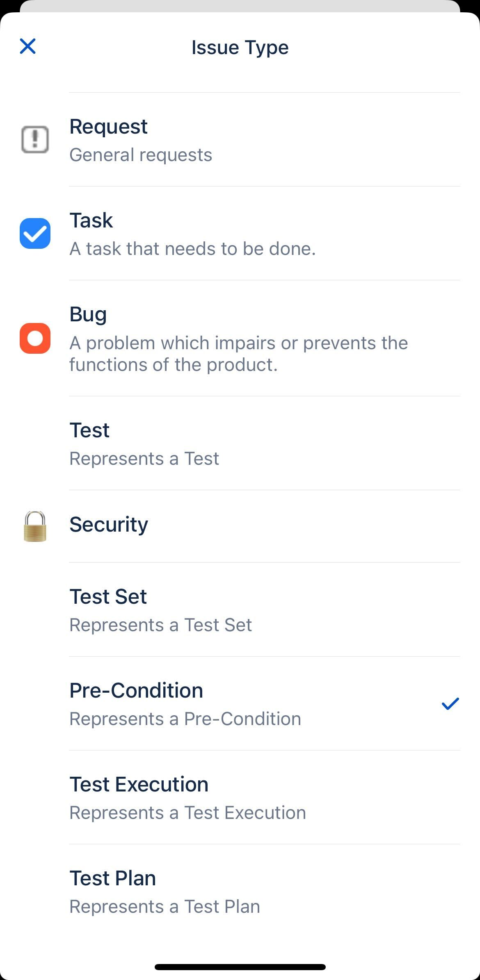The height and width of the screenshot is (980, 480).
Task: Close the Issue Type dialog
Action: pos(27,47)
